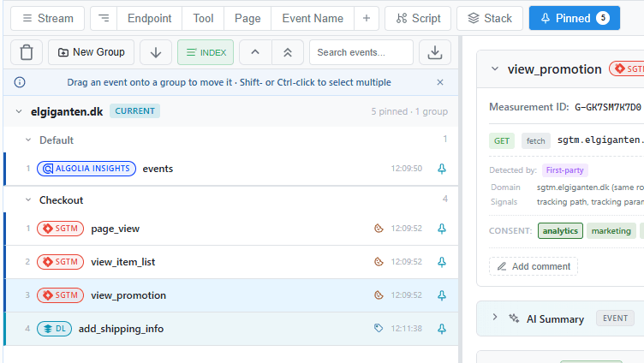Create a New Group
Image resolution: width=644 pixels, height=363 pixels.
[91, 52]
